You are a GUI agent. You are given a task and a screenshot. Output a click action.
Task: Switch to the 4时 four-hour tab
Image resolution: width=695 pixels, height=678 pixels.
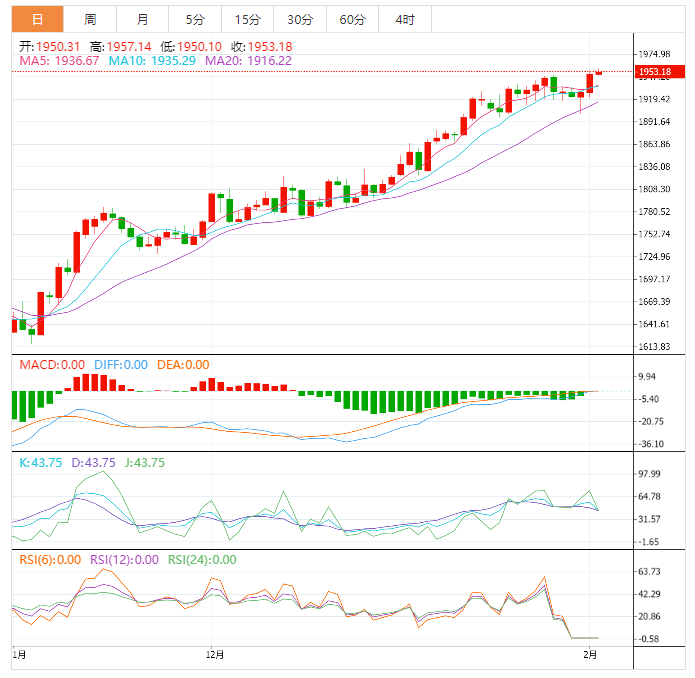pyautogui.click(x=405, y=19)
